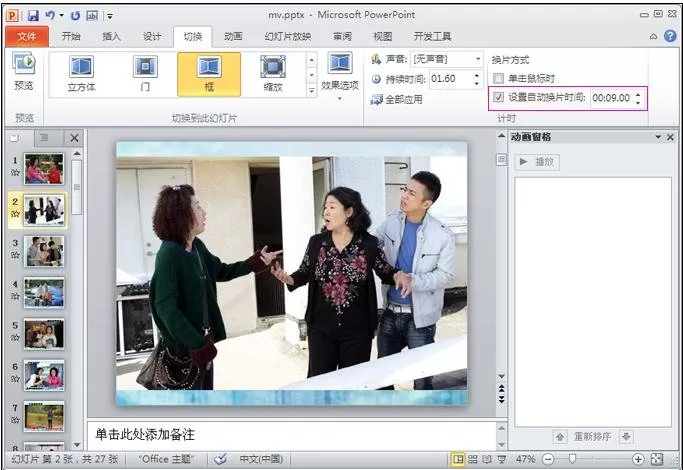Click the Save icon in quick access toolbar

tap(34, 16)
